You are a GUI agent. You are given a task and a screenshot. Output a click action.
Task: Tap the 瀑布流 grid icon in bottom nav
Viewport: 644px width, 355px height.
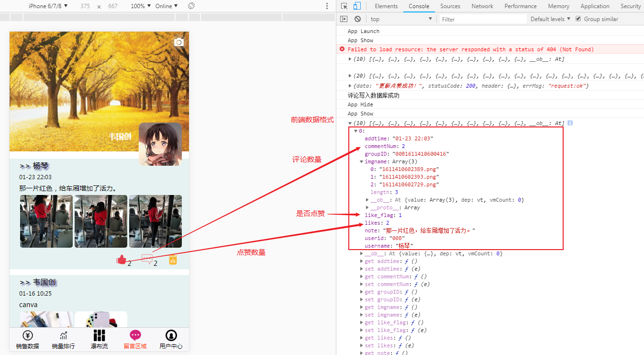tap(99, 336)
